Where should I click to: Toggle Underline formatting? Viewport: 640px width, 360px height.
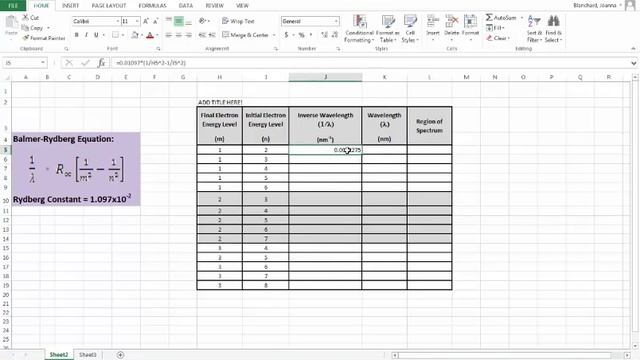[96, 35]
